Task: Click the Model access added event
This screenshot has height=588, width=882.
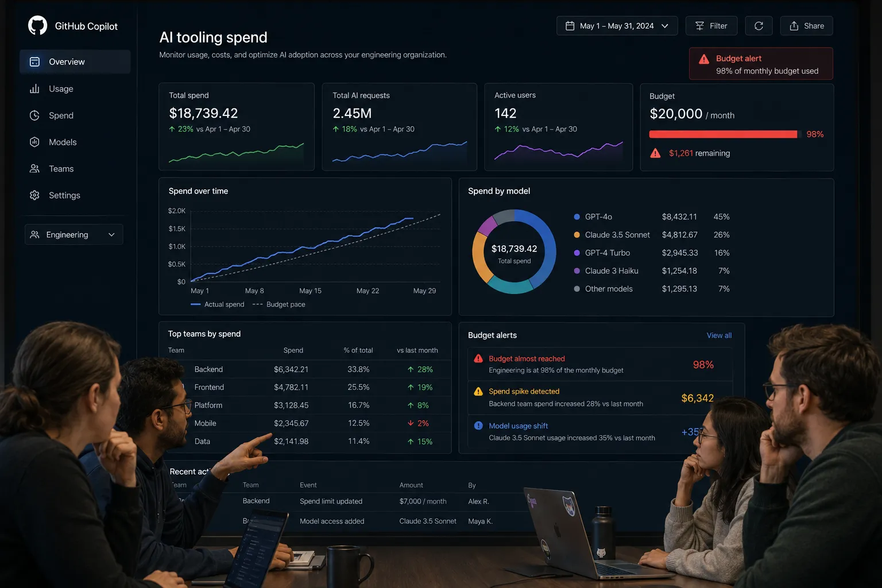Action: tap(332, 521)
